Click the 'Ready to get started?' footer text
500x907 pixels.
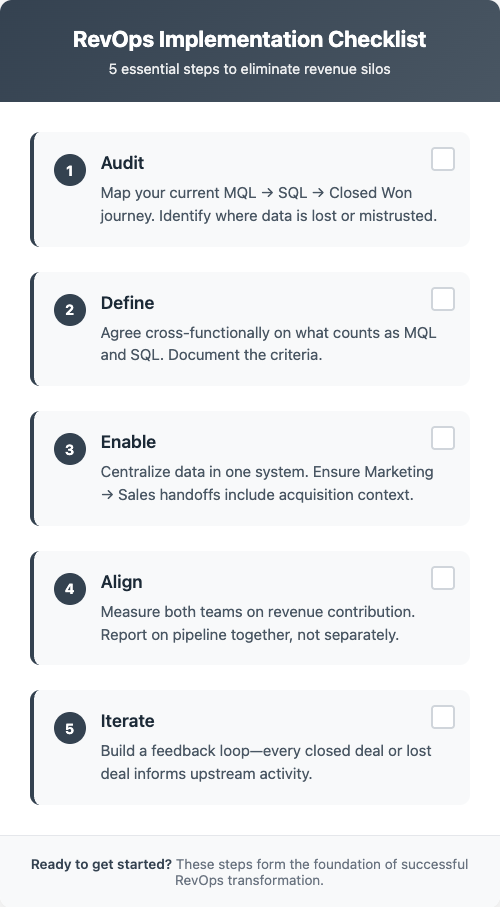(x=101, y=864)
